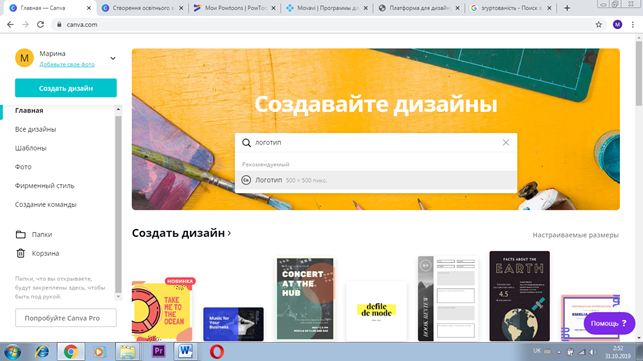643x361 pixels.
Task: Open the Music for Your Business template
Action: pos(233,324)
